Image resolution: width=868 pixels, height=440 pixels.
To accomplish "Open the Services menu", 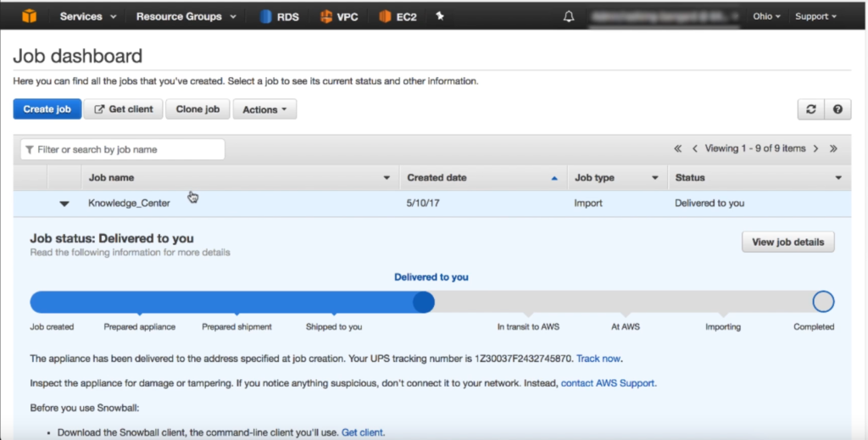I will [86, 16].
